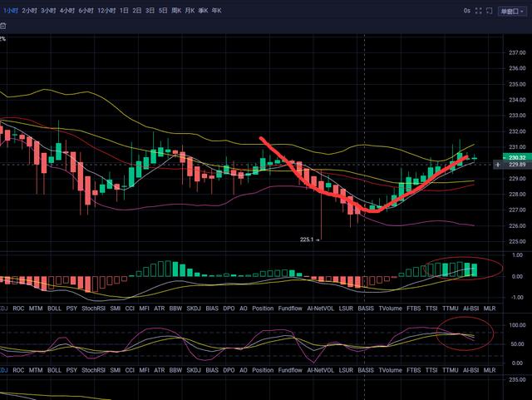Switch to the 2小时 timeframe
The height and width of the screenshot is (400, 532).
click(29, 11)
